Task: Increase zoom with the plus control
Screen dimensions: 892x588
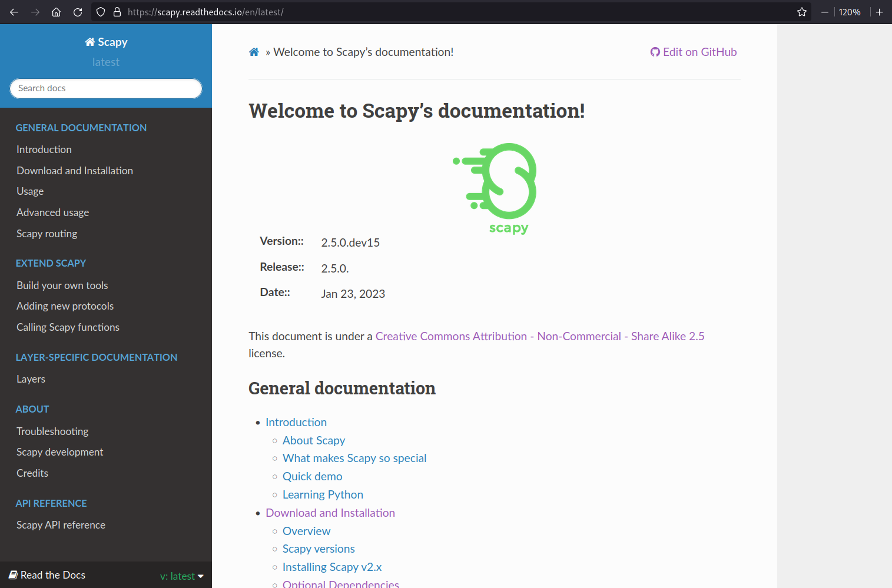Action: point(879,12)
